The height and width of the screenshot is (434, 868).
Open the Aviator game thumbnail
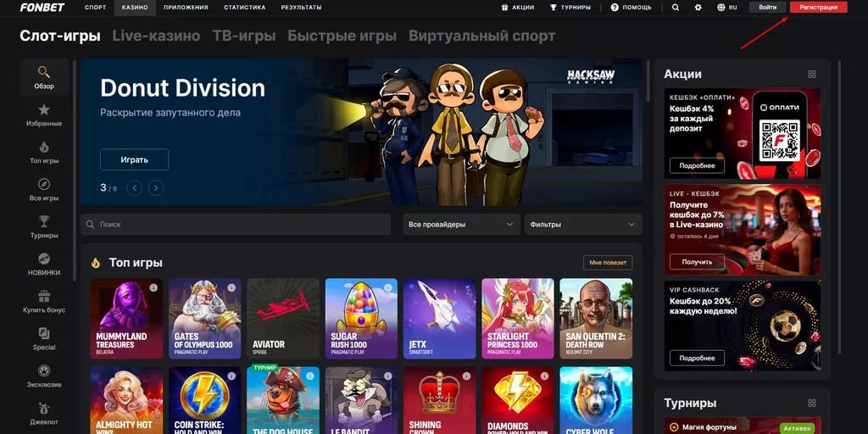click(x=283, y=318)
